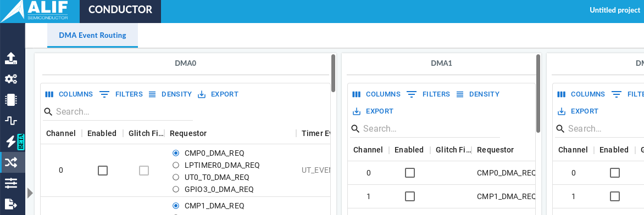Screen dimensions: 644x215
Task: Switch to DMA Event Routing tab
Action: tap(92, 35)
